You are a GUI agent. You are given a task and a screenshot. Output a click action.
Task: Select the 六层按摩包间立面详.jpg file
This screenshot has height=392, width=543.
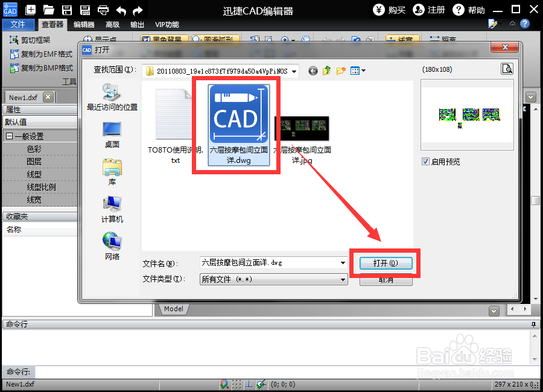pos(302,141)
